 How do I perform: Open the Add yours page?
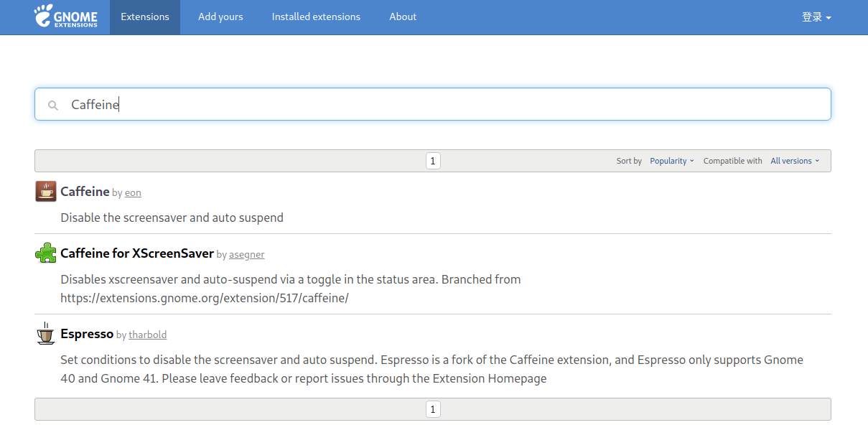[x=220, y=17]
